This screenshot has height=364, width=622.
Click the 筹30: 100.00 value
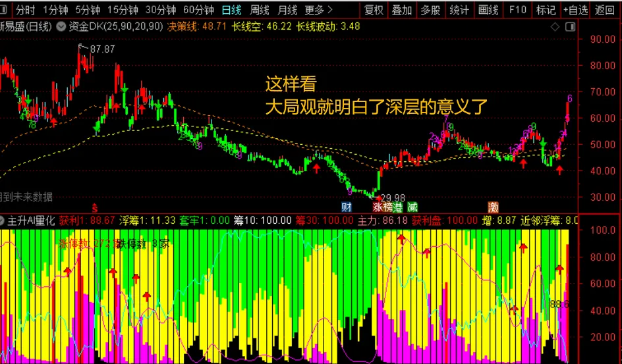tap(324, 220)
